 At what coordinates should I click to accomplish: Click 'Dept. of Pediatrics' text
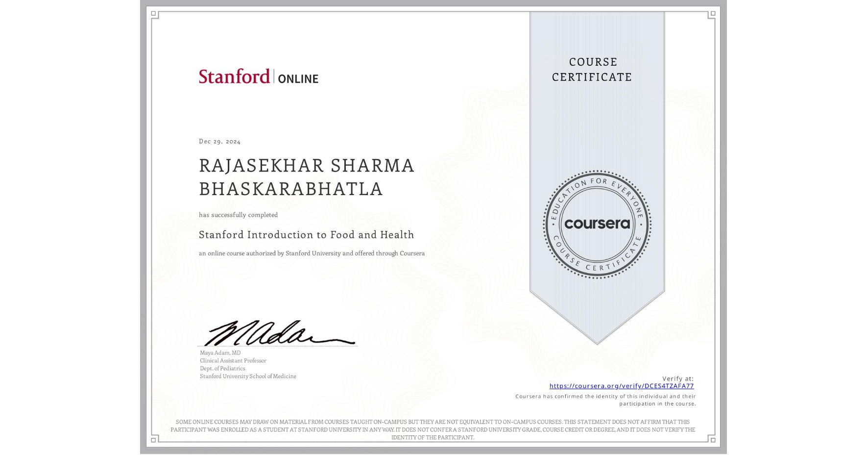pos(222,368)
